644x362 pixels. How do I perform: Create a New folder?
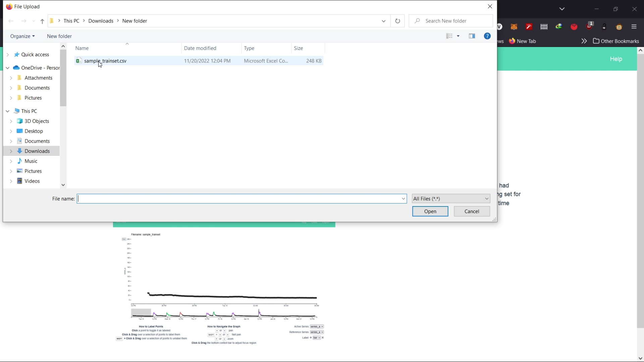(59, 36)
